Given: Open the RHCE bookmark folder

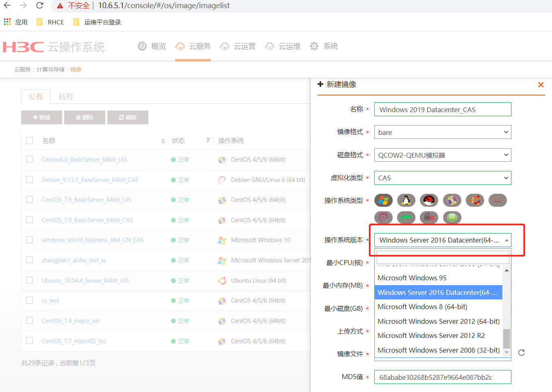Looking at the screenshot, I should [x=50, y=22].
